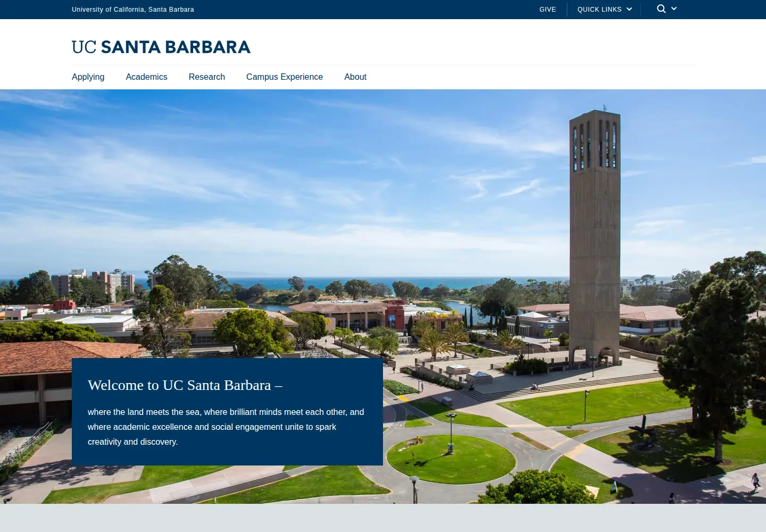The height and width of the screenshot is (532, 766).
Task: Click the Welcome to UC Santa Barbara heading
Action: (x=185, y=385)
